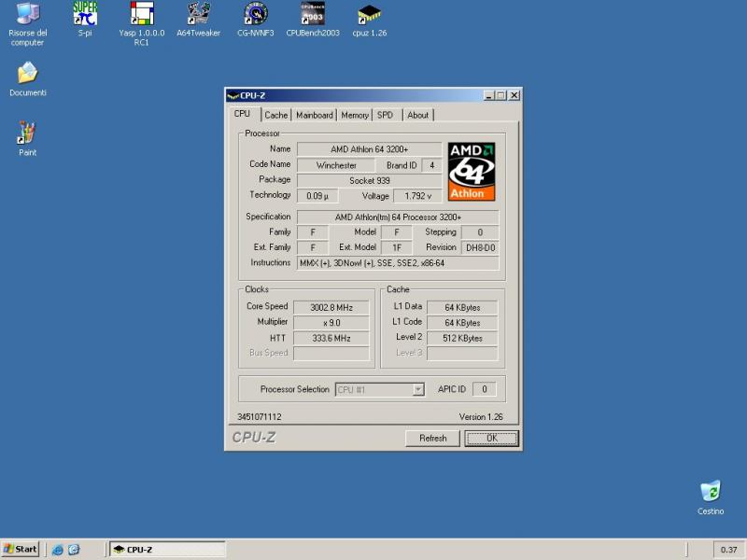The height and width of the screenshot is (560, 747).
Task: Click the Name field AMD Athlon 64 3200+
Action: point(369,149)
